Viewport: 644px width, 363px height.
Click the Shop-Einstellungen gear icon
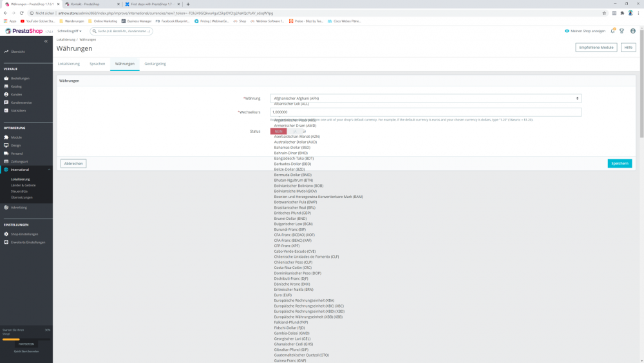point(6,234)
